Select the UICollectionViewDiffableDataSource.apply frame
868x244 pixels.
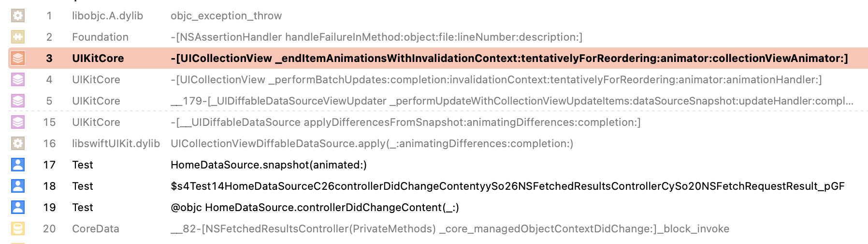click(x=372, y=143)
